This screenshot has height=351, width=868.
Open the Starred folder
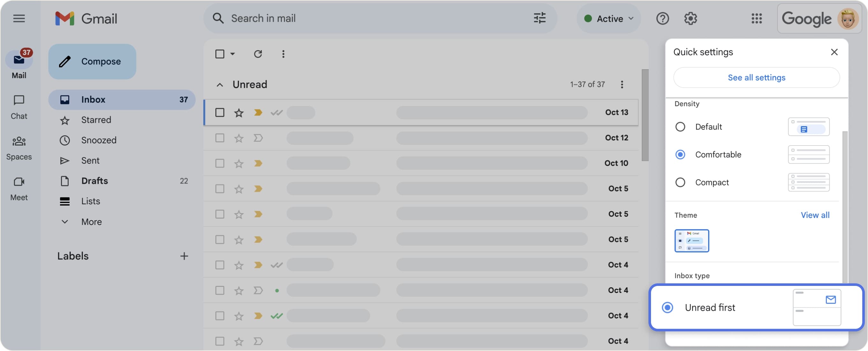tap(96, 120)
